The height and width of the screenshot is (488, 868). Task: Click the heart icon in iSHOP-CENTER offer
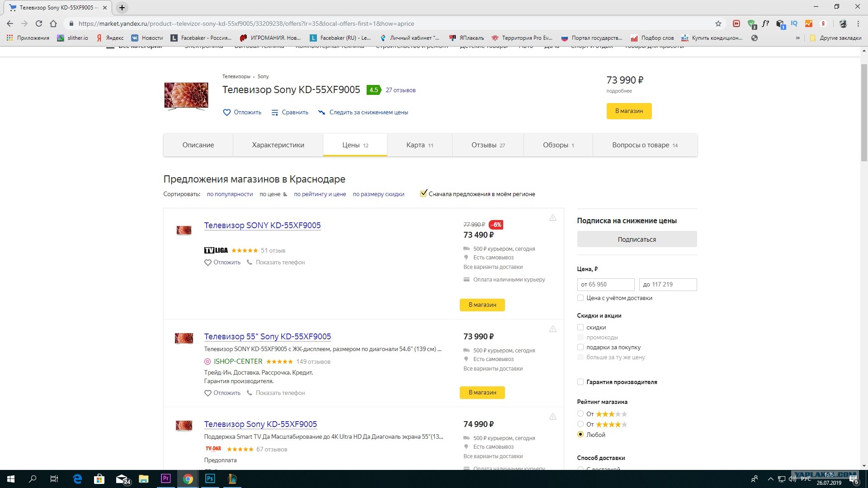click(x=208, y=393)
